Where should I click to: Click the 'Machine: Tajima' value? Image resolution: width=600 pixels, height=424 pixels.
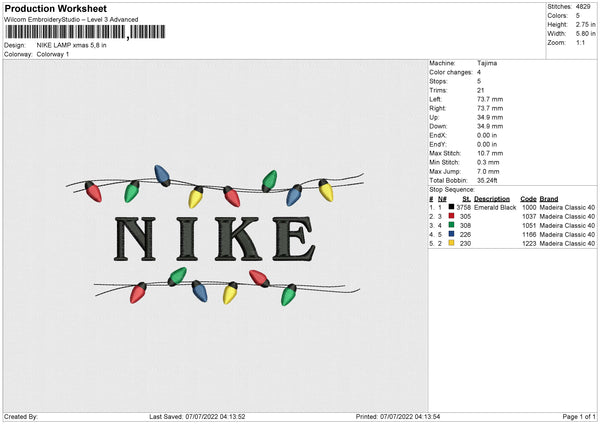point(487,63)
